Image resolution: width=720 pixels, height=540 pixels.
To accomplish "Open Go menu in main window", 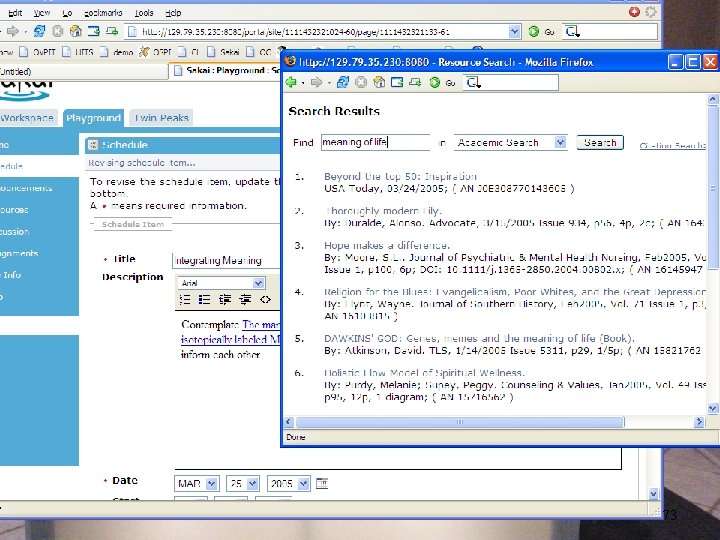I will [x=67, y=13].
